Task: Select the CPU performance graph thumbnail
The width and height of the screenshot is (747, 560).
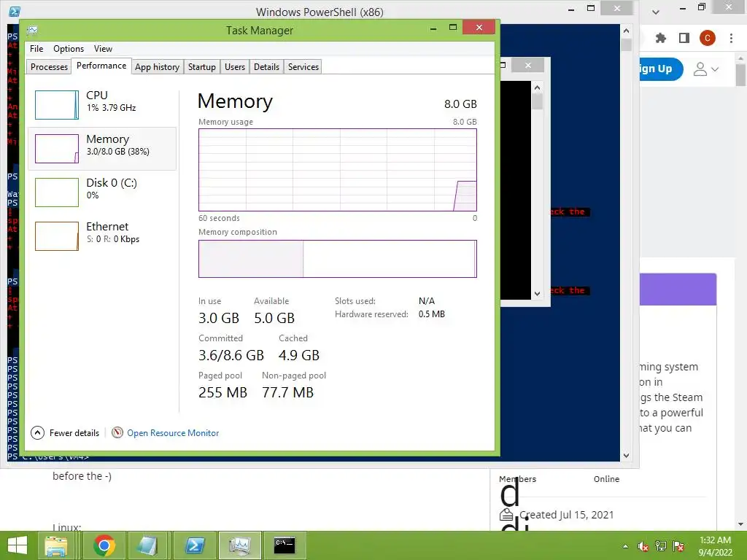Action: click(x=57, y=105)
